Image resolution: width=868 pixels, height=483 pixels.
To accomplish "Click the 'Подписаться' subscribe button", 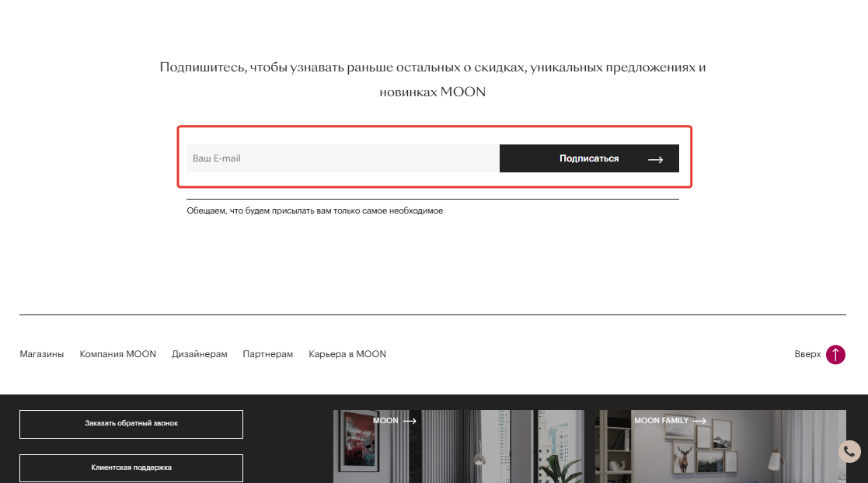I will 589,158.
